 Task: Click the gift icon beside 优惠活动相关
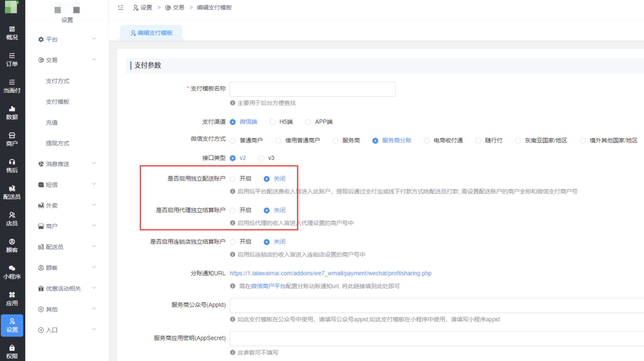point(41,288)
